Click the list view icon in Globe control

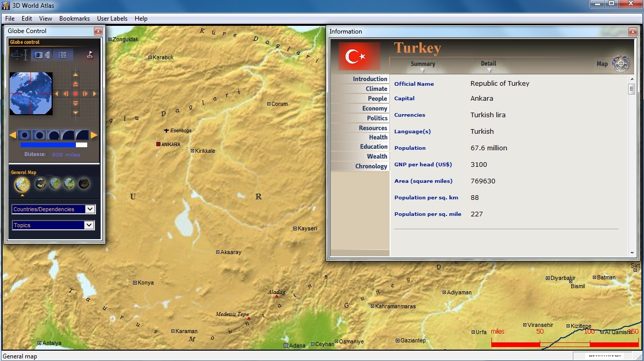tap(62, 55)
